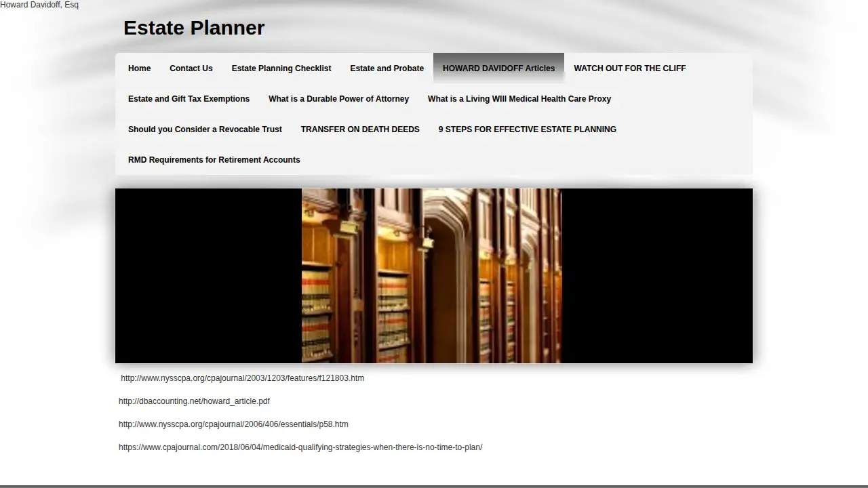Click the Estate Planner site title
The height and width of the screenshot is (488, 868).
pyautogui.click(x=194, y=28)
